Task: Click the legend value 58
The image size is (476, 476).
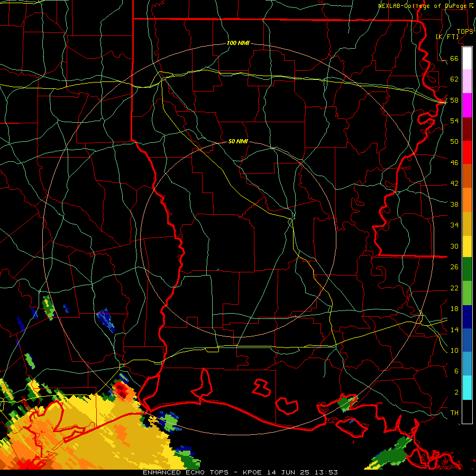Action: (x=454, y=100)
